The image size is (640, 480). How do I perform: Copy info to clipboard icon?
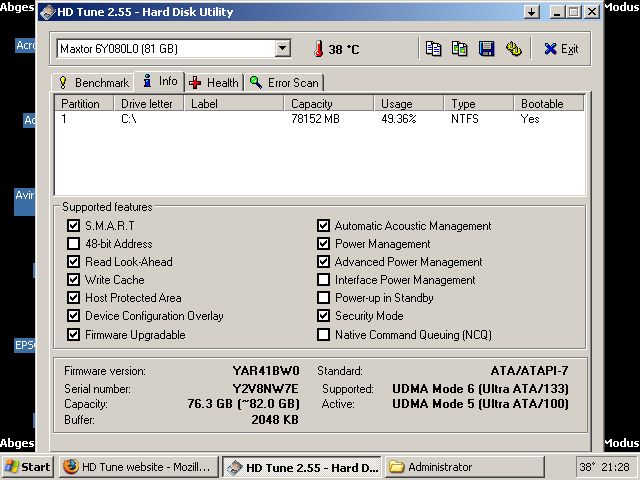[433, 49]
